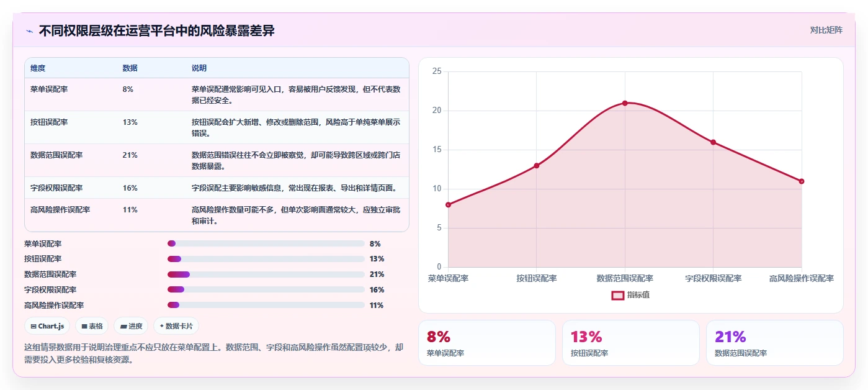This screenshot has width=868, height=390.
Task: Click the 说明 table column header
Action: point(199,68)
